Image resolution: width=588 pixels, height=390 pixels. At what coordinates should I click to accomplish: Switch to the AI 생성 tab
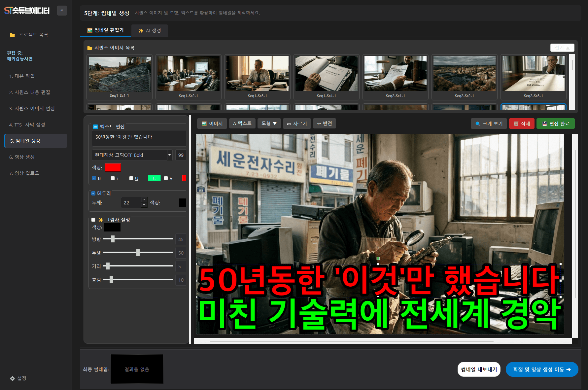pos(150,30)
